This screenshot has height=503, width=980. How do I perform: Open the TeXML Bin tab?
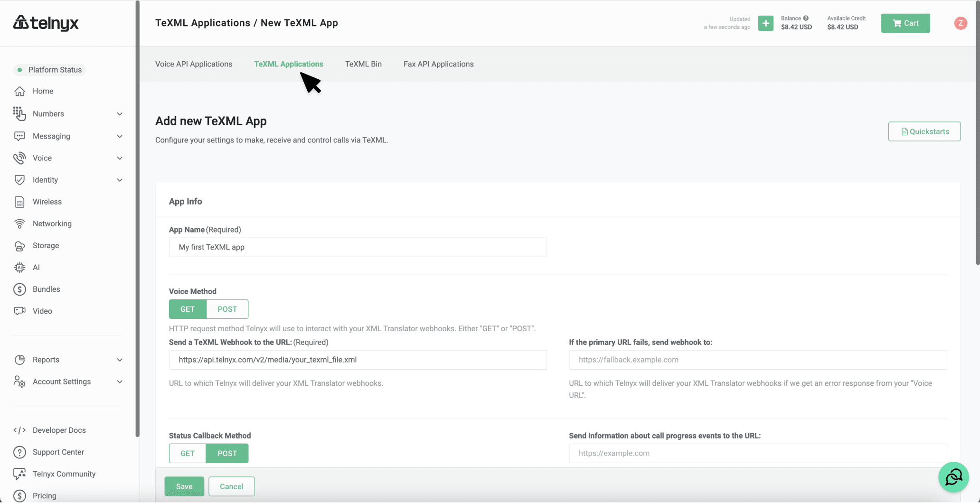(363, 64)
